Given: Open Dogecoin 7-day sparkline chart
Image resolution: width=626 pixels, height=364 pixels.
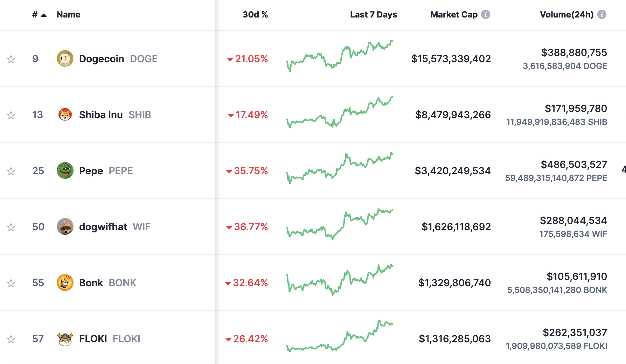Looking at the screenshot, I should coord(340,56).
